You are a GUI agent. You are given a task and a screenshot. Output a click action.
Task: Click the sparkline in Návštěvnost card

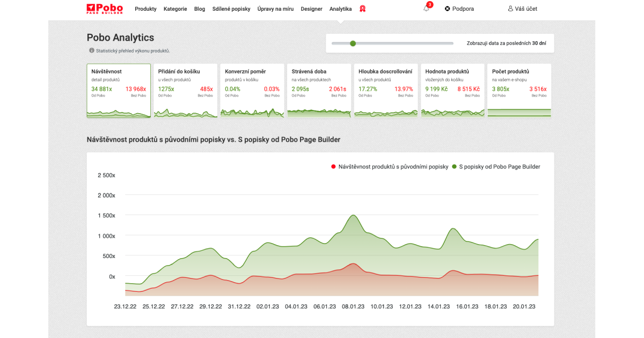(x=119, y=113)
